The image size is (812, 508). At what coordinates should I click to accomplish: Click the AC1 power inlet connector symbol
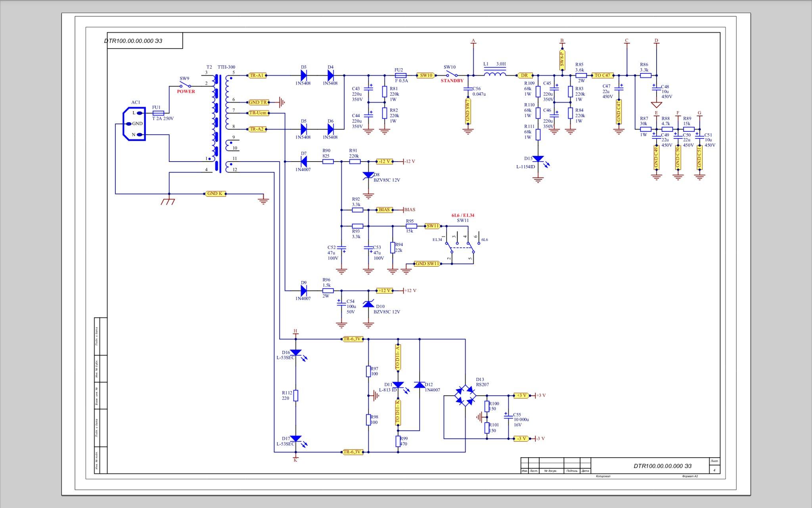(x=135, y=124)
